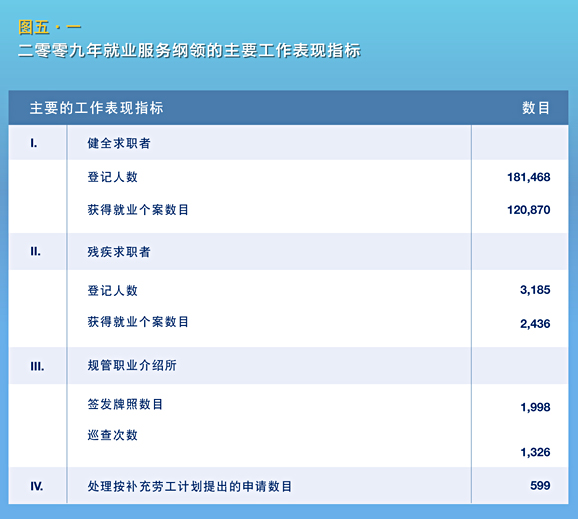Click the value 599
This screenshot has width=578, height=519.
540,485
